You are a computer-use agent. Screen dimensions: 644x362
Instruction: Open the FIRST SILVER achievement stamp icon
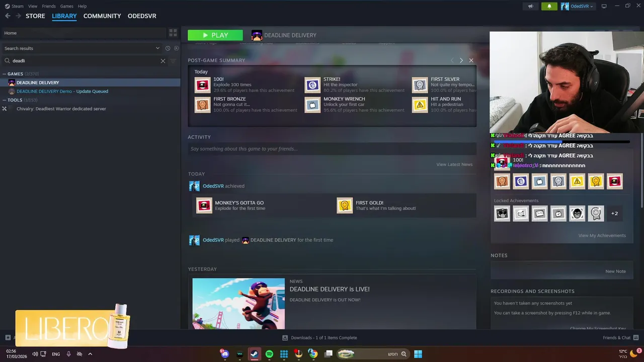point(420,85)
